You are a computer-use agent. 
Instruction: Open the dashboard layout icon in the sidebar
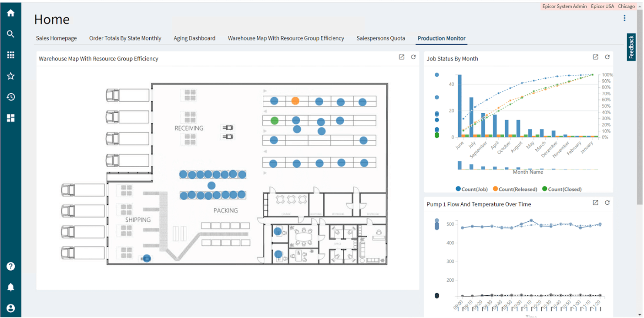click(x=10, y=118)
